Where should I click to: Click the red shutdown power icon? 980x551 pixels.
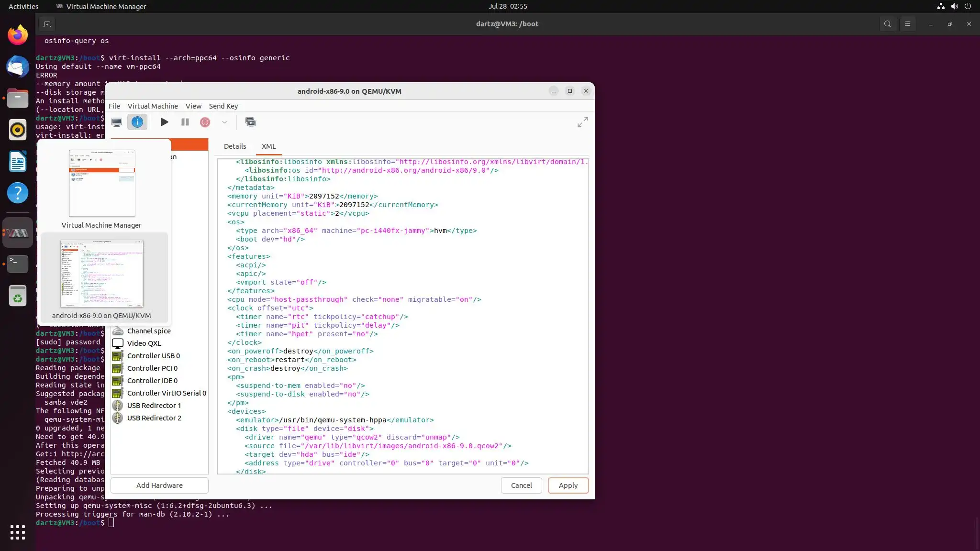click(x=205, y=122)
